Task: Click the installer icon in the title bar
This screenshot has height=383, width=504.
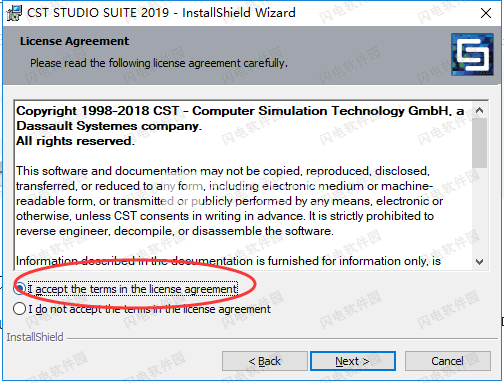Action: point(14,13)
